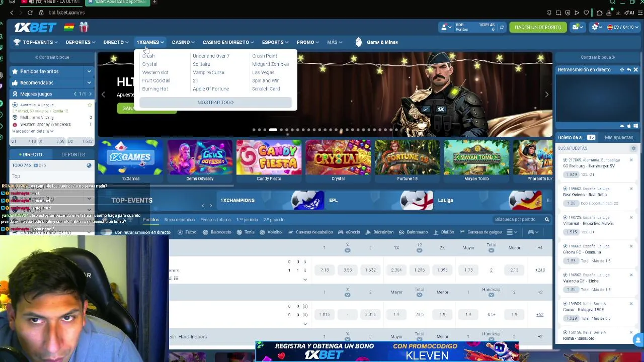Open Scratch Card game link
This screenshot has height=362, width=644.
[266, 89]
